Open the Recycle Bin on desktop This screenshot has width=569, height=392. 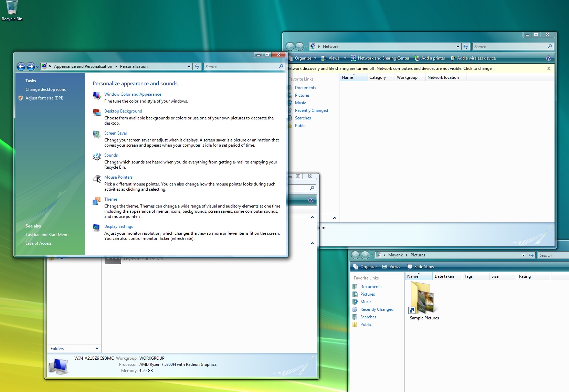pos(12,8)
